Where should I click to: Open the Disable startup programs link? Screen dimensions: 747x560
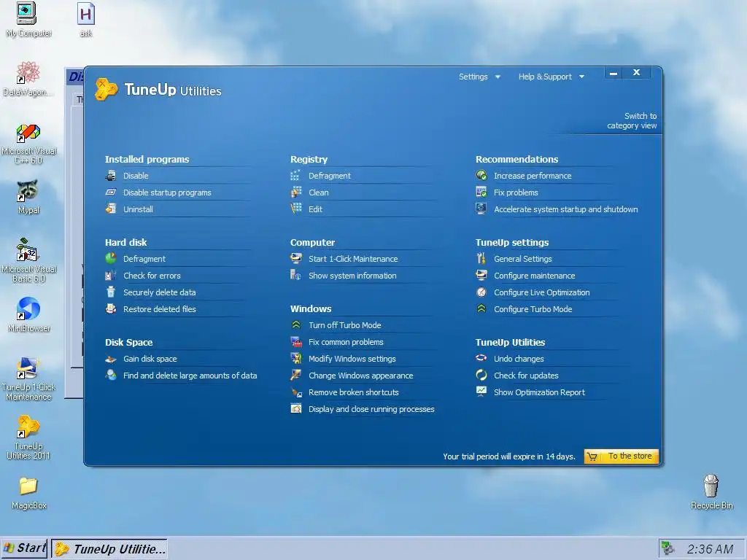167,192
